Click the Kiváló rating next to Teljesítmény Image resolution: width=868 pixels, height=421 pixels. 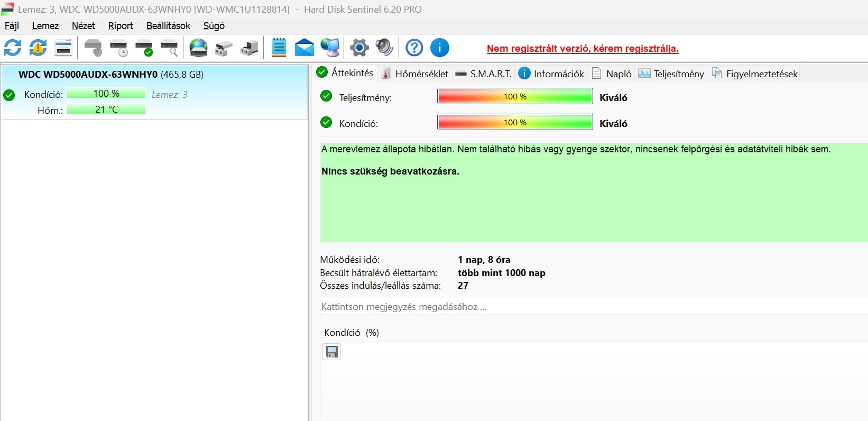tap(613, 97)
